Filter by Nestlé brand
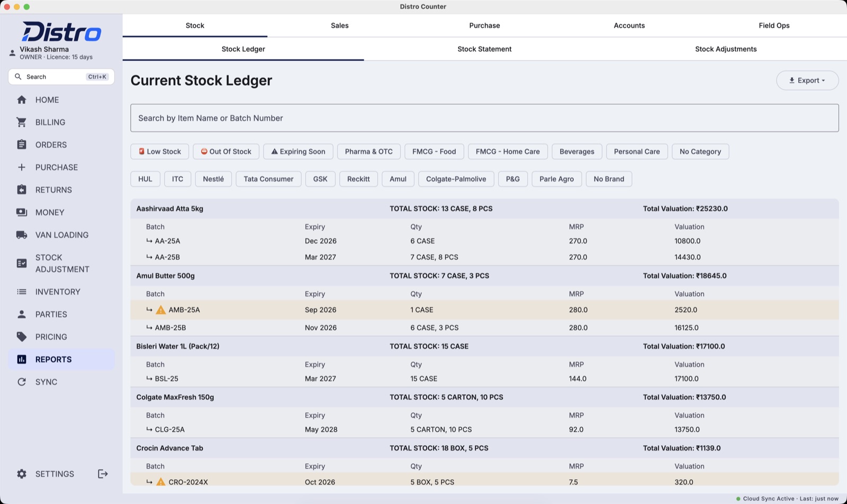Image resolution: width=847 pixels, height=504 pixels. click(213, 179)
